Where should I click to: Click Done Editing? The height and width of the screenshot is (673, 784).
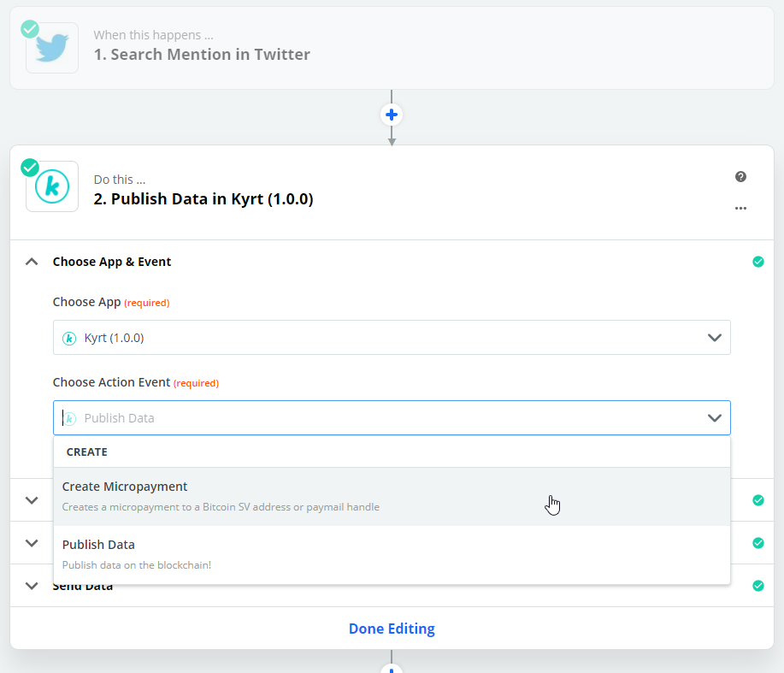click(392, 629)
